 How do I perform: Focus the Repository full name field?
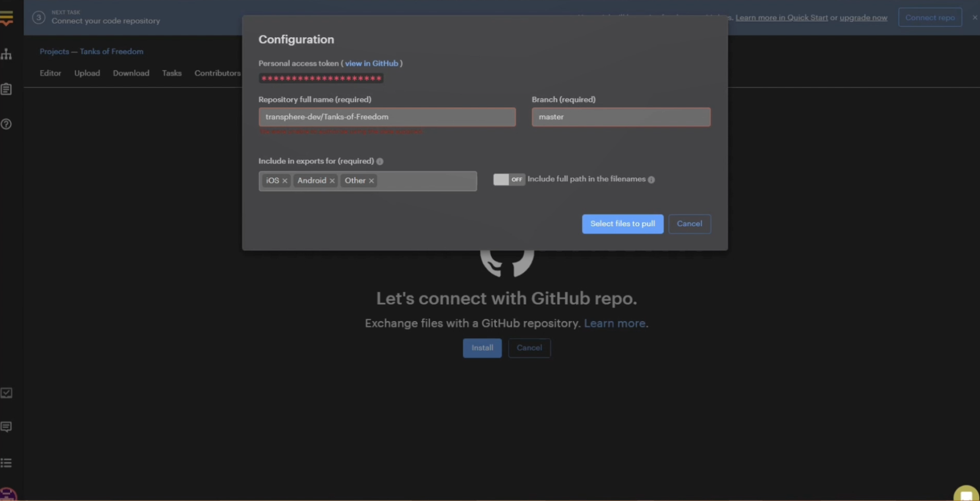(x=387, y=117)
